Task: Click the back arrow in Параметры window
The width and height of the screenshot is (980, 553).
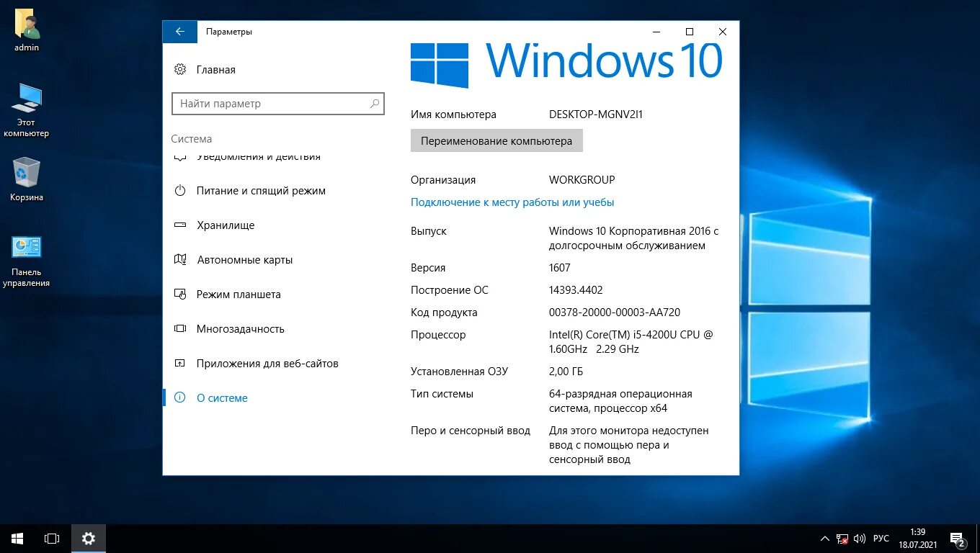Action: [x=180, y=32]
